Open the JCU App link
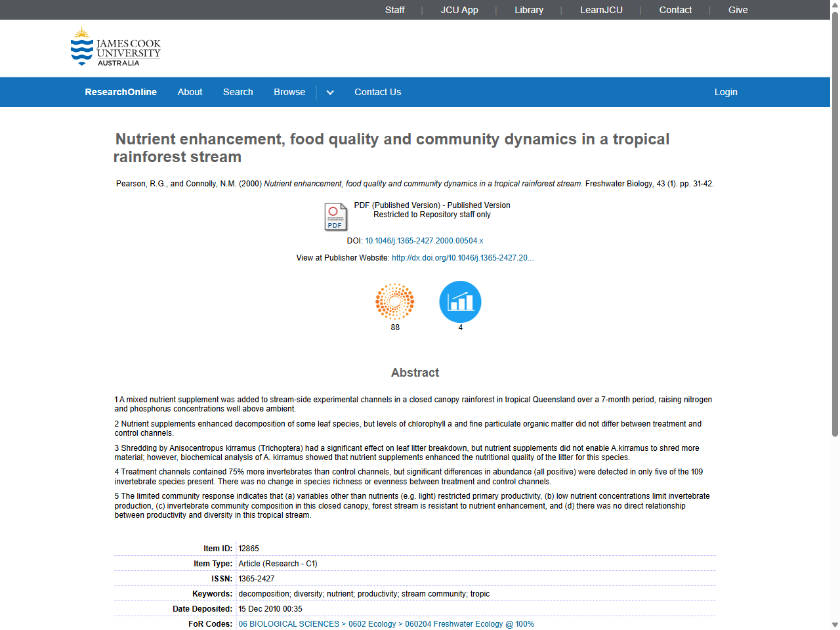The image size is (840, 630). coord(459,10)
